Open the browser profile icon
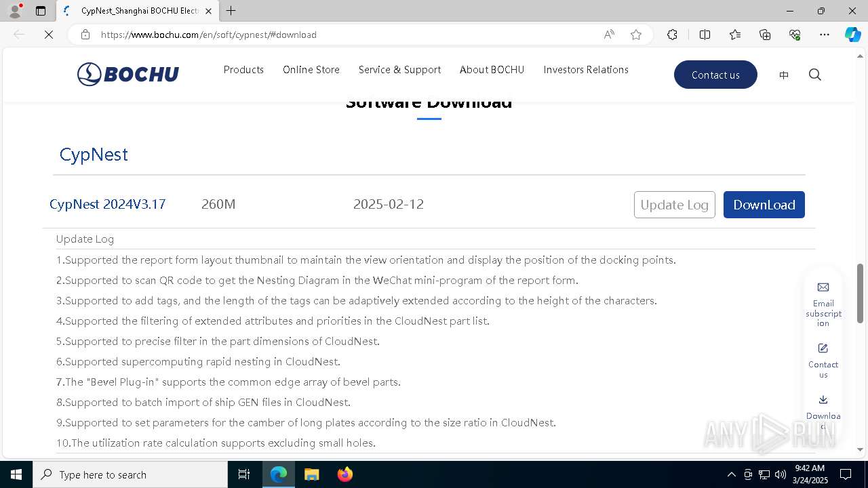 click(x=15, y=11)
